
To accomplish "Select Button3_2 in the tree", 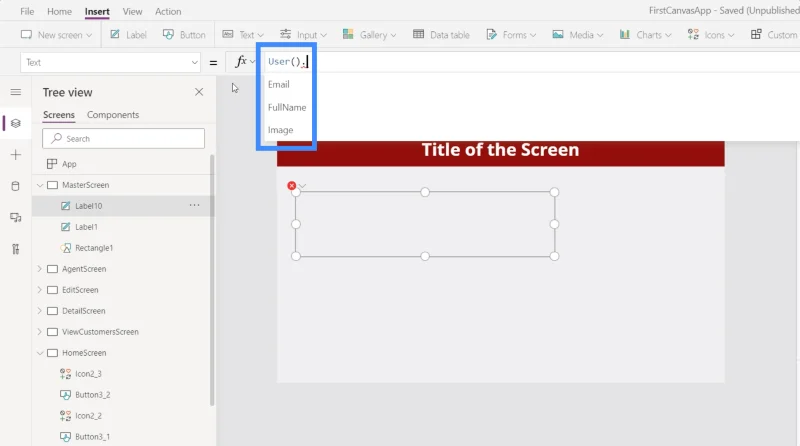I will [x=92, y=394].
